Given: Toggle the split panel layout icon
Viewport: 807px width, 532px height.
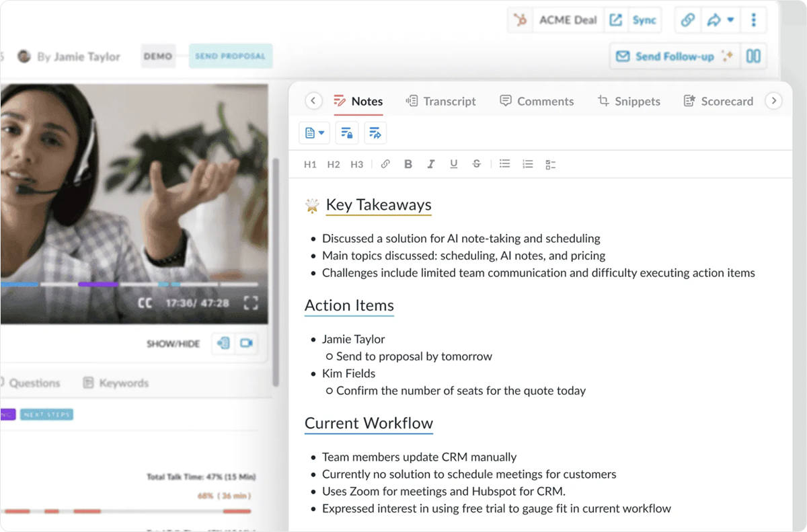Looking at the screenshot, I should click(753, 56).
